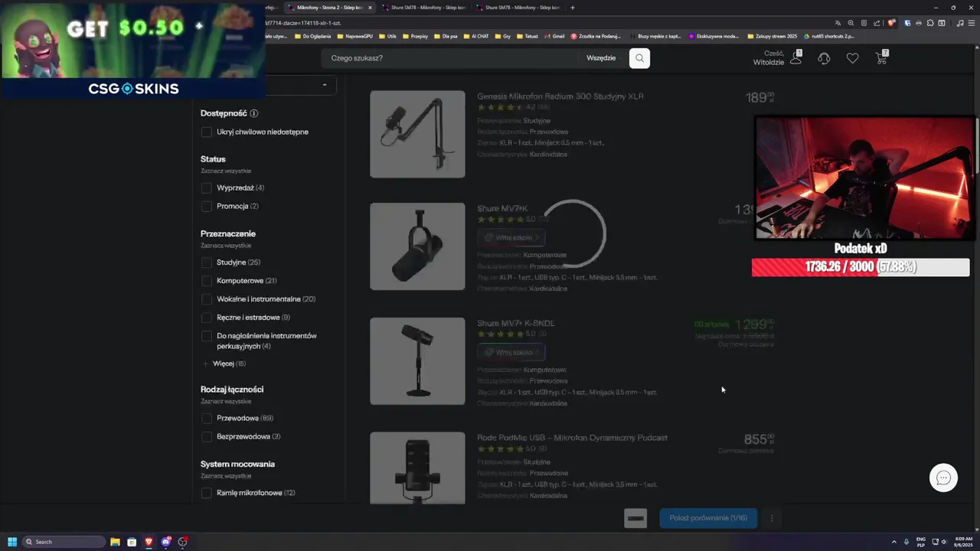980x551 pixels.
Task: Click the zoom icon in address bar
Action: pos(851,23)
